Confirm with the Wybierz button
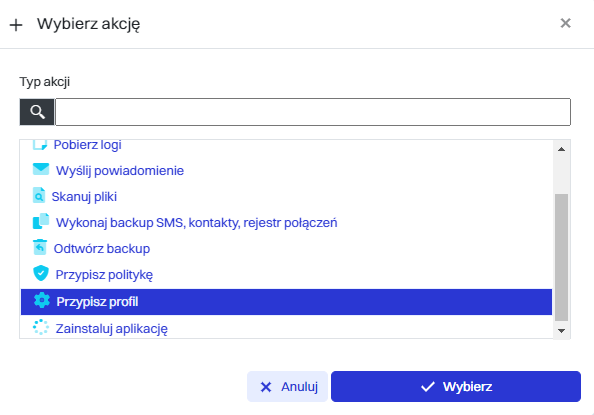 pyautogui.click(x=456, y=387)
